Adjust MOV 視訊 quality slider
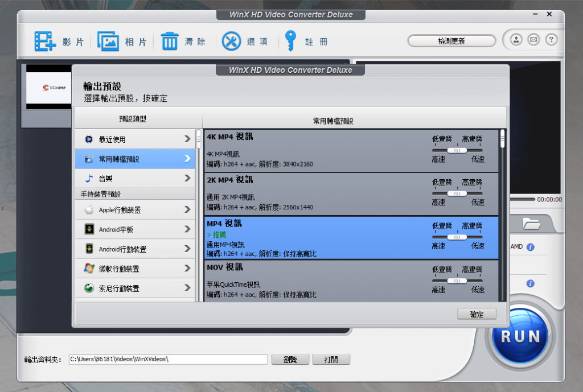 pyautogui.click(x=457, y=281)
